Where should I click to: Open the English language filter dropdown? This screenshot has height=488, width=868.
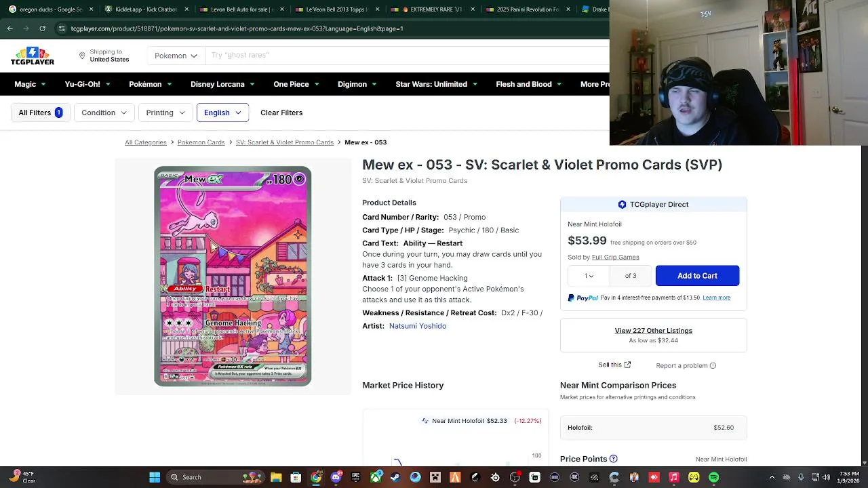[x=222, y=113]
